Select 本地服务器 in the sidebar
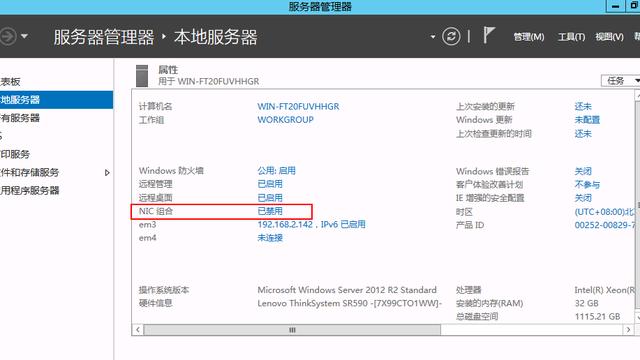Viewport: 640px width, 360px height. coord(56,100)
